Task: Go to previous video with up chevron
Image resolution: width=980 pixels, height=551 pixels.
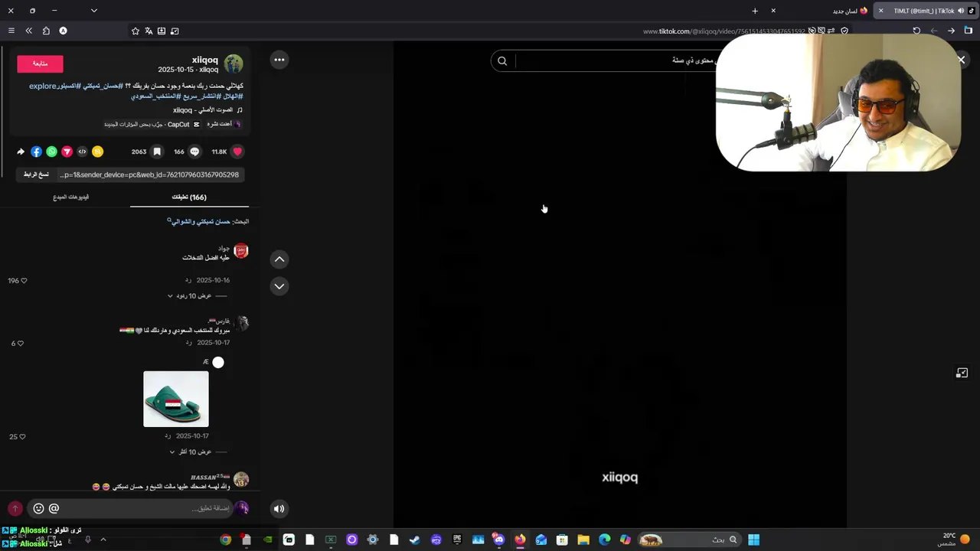Action: point(279,259)
